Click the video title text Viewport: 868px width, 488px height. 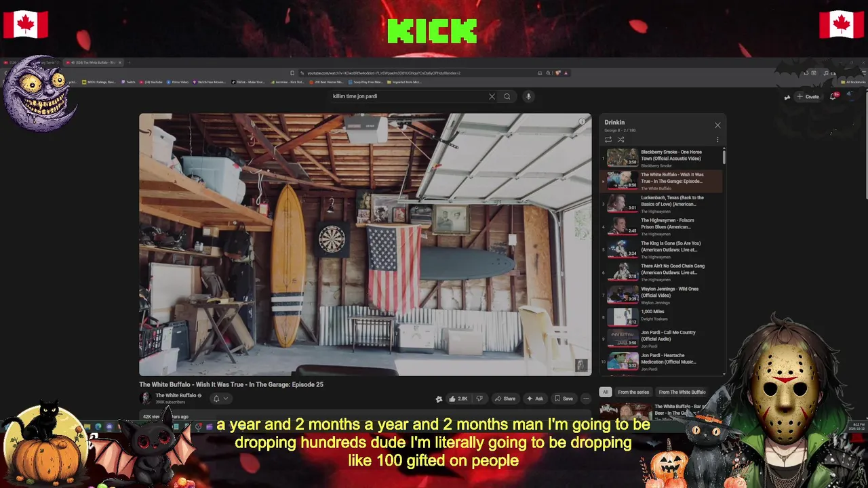click(231, 384)
